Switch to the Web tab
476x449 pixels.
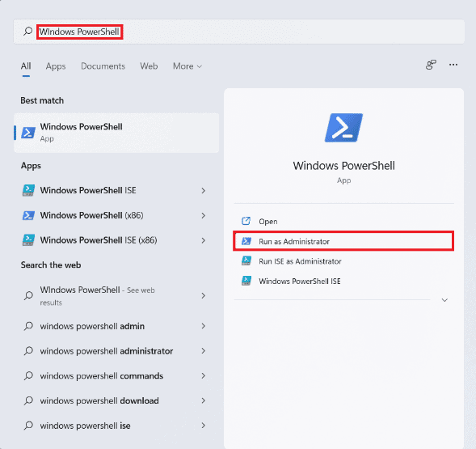tap(149, 66)
